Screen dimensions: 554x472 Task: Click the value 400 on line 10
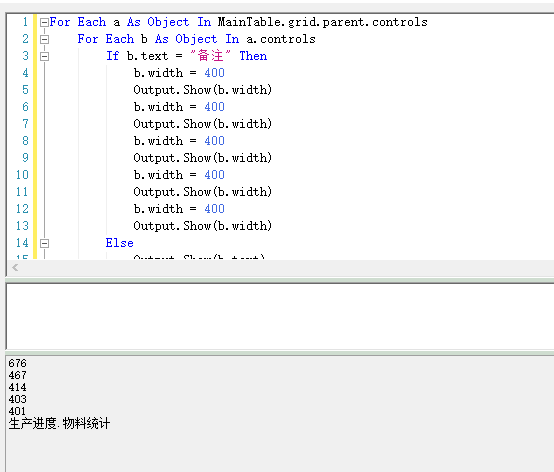(x=214, y=175)
